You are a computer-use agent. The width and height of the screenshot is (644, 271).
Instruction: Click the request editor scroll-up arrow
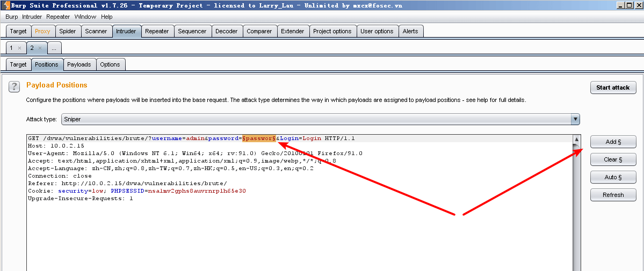[x=577, y=139]
